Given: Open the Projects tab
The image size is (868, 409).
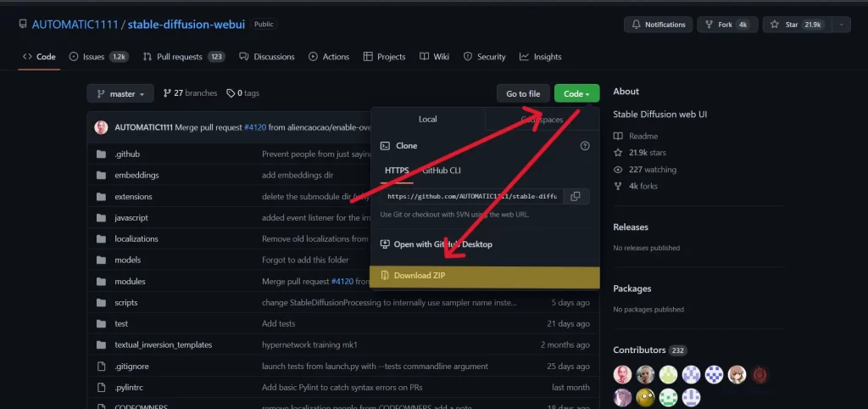Looking at the screenshot, I should 384,57.
